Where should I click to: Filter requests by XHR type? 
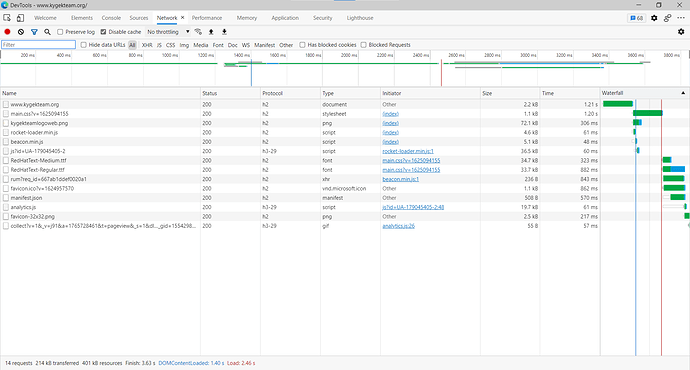147,45
